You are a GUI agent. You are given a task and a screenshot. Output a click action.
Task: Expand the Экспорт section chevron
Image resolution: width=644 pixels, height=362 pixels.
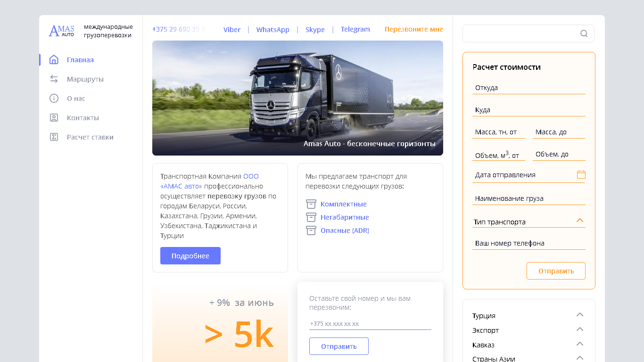580,329
